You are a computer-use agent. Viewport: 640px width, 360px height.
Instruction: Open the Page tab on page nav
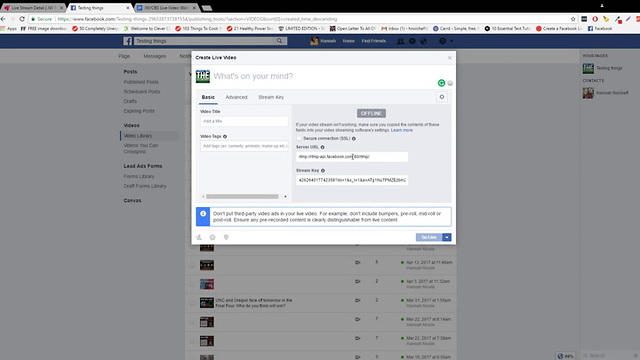click(x=124, y=56)
